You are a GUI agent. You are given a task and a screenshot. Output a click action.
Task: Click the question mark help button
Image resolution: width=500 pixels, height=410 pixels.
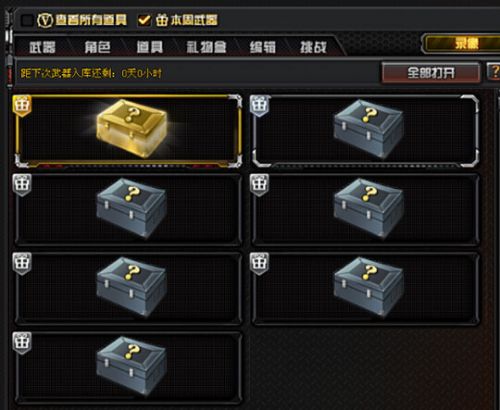(x=494, y=72)
